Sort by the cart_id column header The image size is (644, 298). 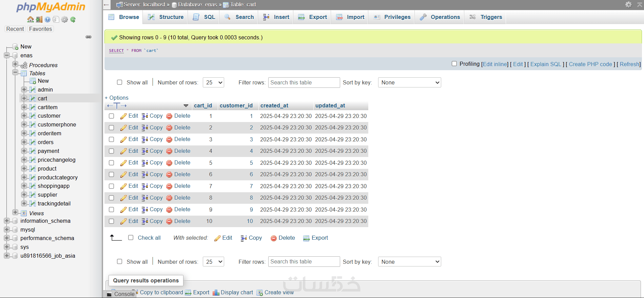point(203,105)
